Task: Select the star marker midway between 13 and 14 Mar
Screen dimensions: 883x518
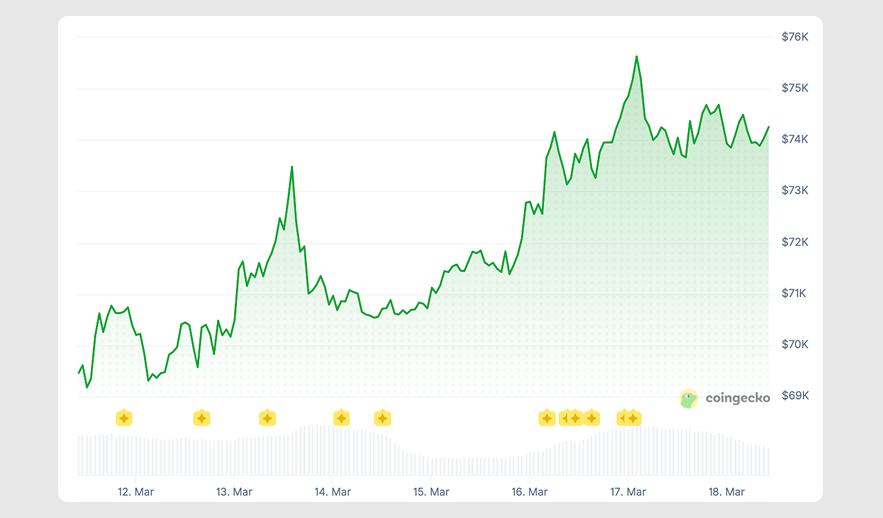Action: click(267, 418)
